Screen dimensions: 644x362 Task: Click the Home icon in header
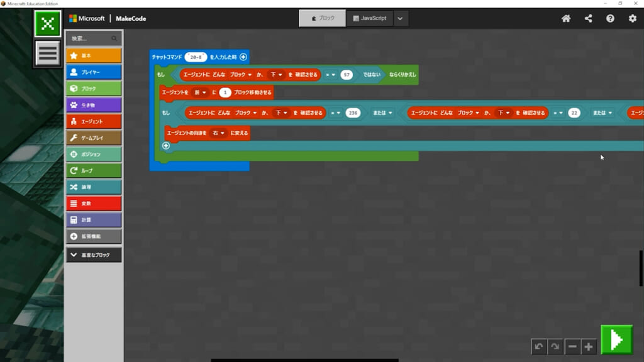566,19
